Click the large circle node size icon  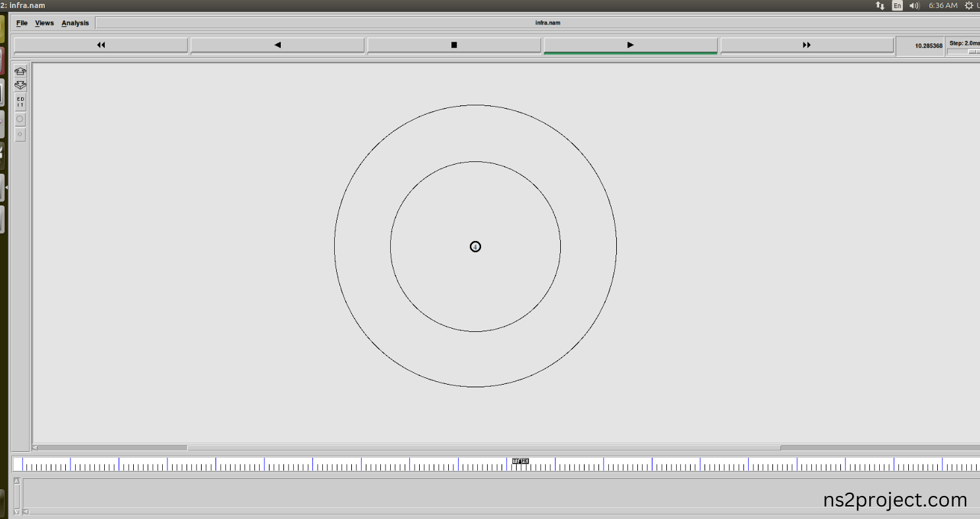(20, 119)
